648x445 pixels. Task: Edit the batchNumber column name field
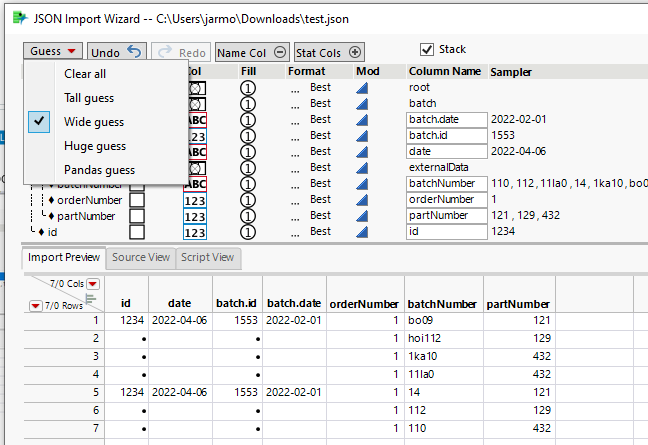[446, 184]
